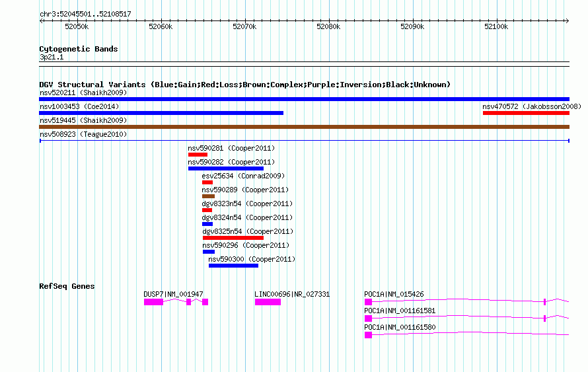Image resolution: width=588 pixels, height=372 pixels.
Task: Open esv25634 (Conrad2009) label
Action: coord(243,176)
